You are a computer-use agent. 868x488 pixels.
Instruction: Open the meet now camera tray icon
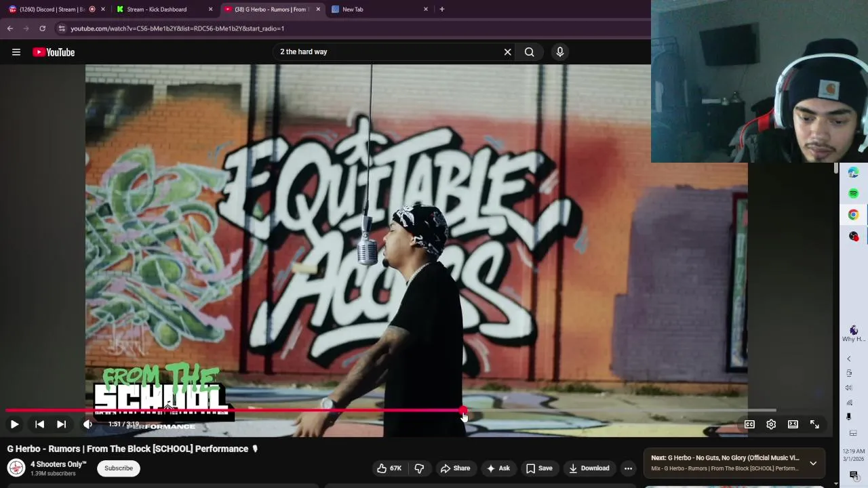849,373
